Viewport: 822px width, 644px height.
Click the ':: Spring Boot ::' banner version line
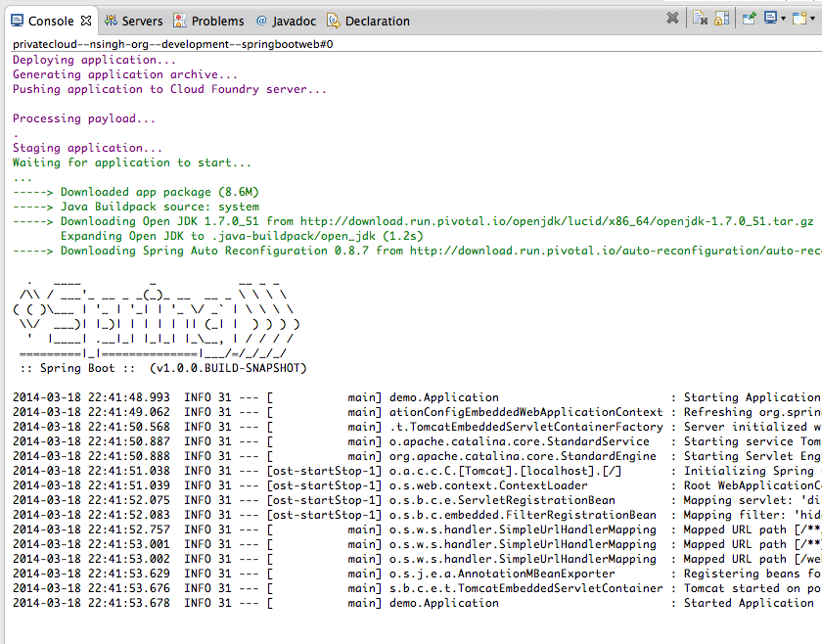(163, 368)
